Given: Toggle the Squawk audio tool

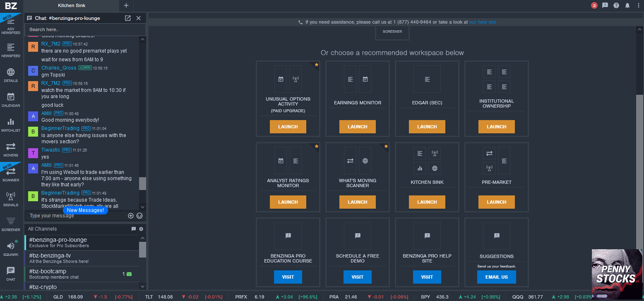Looking at the screenshot, I should [11, 249].
